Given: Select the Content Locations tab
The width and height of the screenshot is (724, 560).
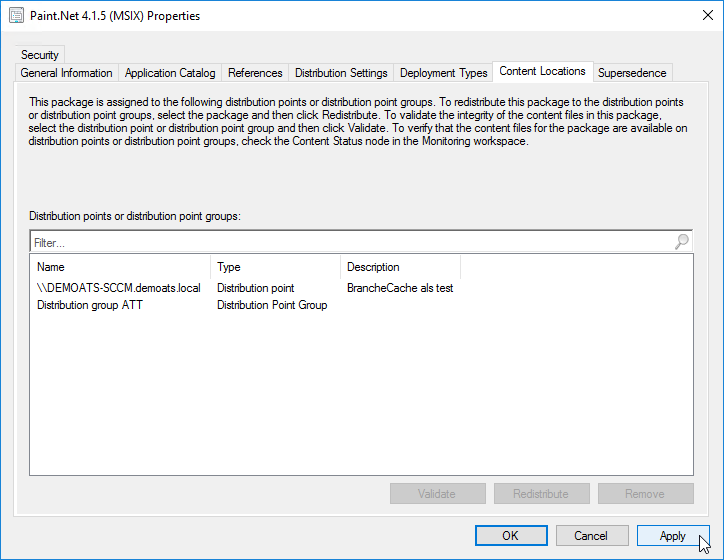Looking at the screenshot, I should click(x=542, y=72).
